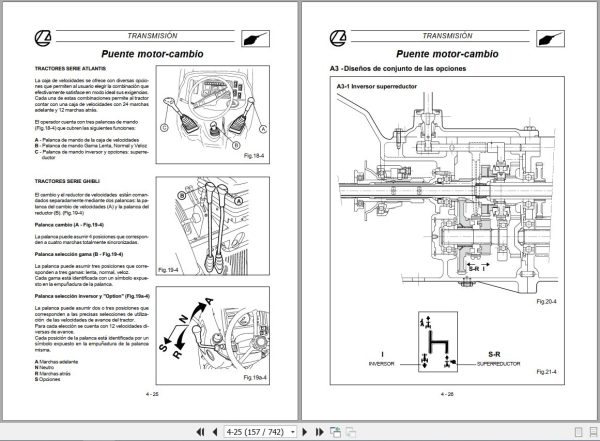Click the 'TRANSMISIÓN' header on right page
The height and width of the screenshot is (441, 600).
point(447,36)
